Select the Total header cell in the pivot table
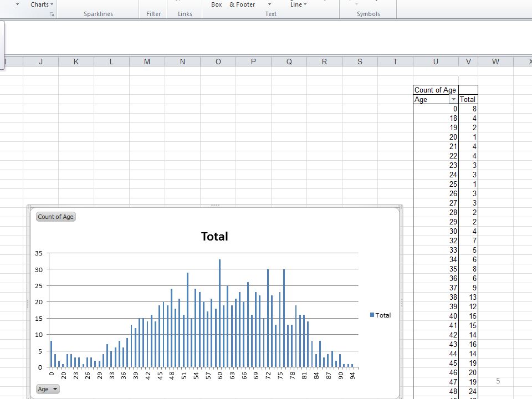The height and width of the screenshot is (399, 532). pyautogui.click(x=468, y=99)
